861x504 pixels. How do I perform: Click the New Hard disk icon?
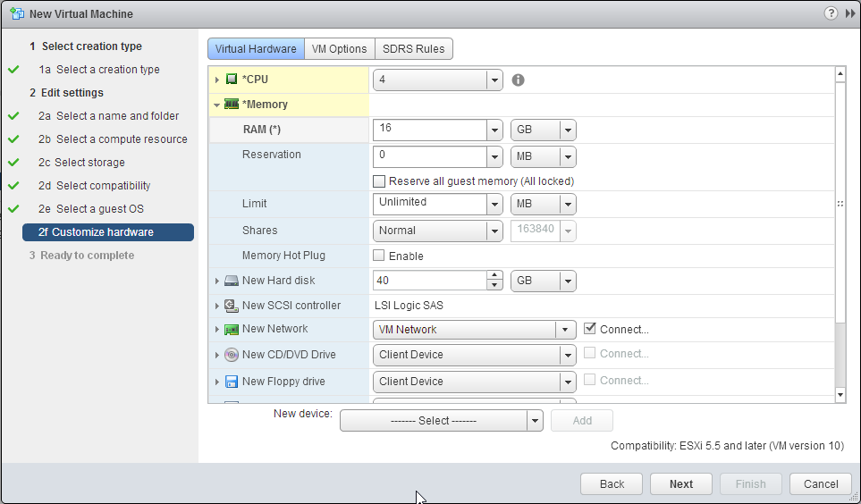[x=232, y=281]
